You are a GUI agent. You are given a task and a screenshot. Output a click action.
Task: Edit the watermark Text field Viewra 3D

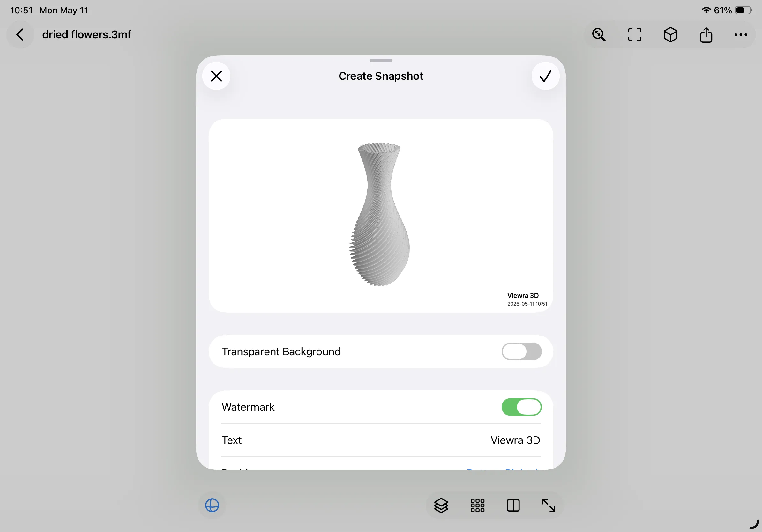(x=381, y=440)
